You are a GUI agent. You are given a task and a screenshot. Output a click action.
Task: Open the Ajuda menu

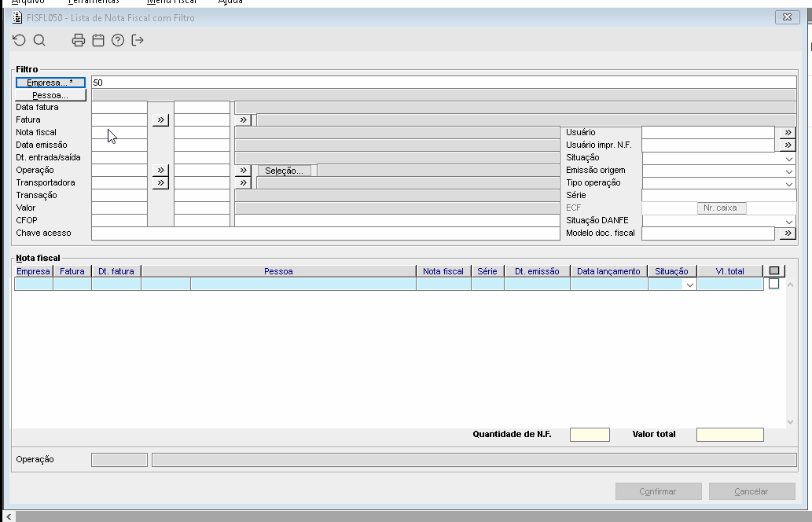pos(230,2)
